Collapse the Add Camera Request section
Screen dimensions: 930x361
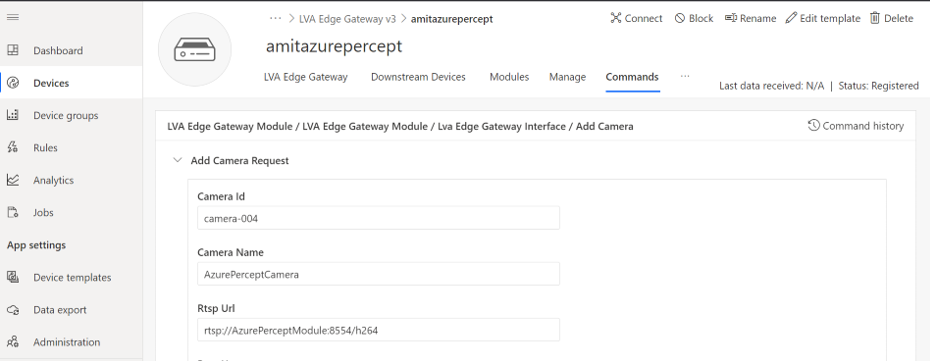177,160
